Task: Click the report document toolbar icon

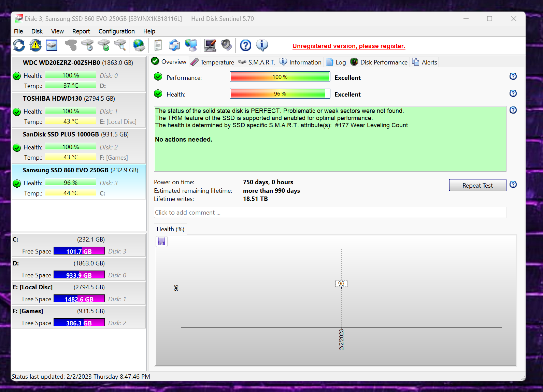Action: [x=158, y=45]
